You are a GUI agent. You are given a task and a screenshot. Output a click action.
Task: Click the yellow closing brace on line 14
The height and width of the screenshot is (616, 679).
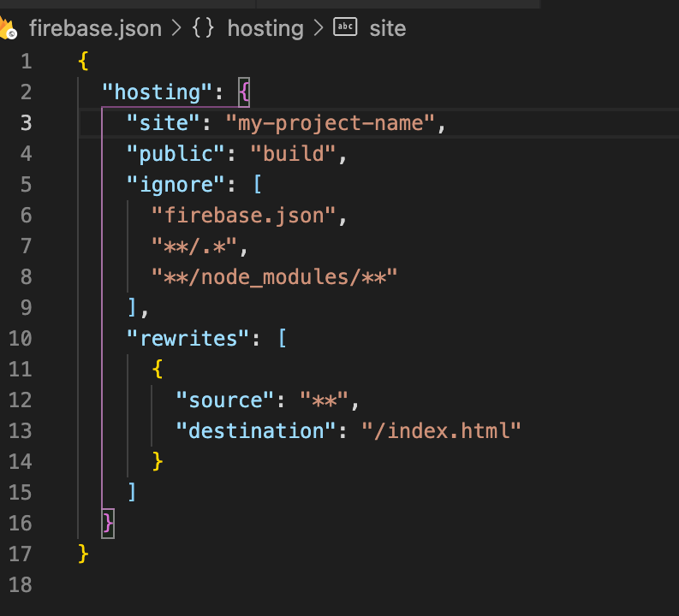click(x=158, y=461)
